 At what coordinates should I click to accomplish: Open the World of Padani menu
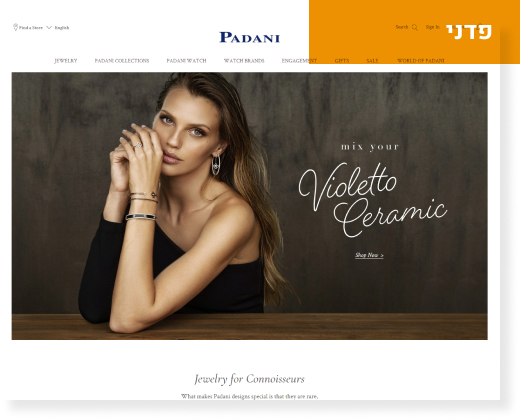coord(421,61)
